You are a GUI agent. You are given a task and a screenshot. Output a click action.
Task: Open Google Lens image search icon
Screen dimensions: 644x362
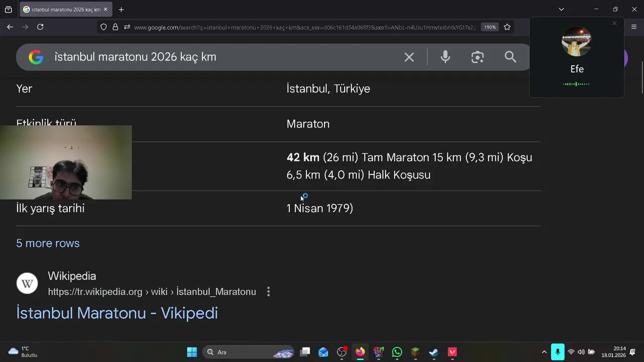[x=477, y=57]
